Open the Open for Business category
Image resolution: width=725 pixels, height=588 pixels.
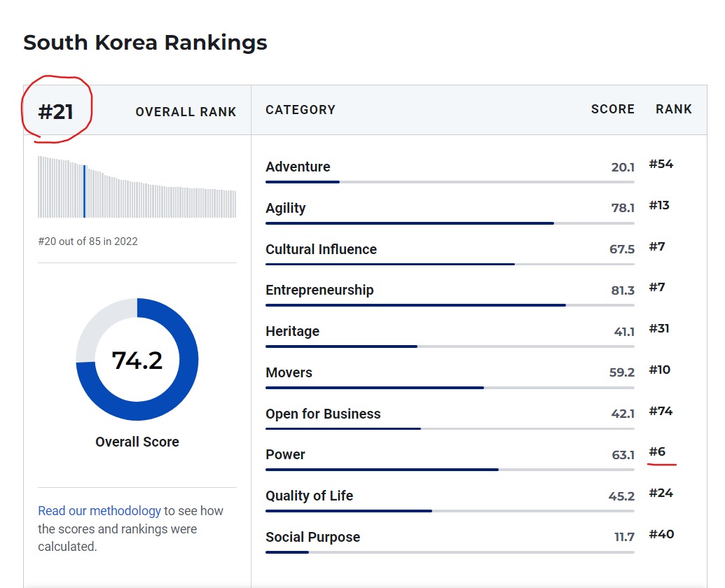pos(323,414)
